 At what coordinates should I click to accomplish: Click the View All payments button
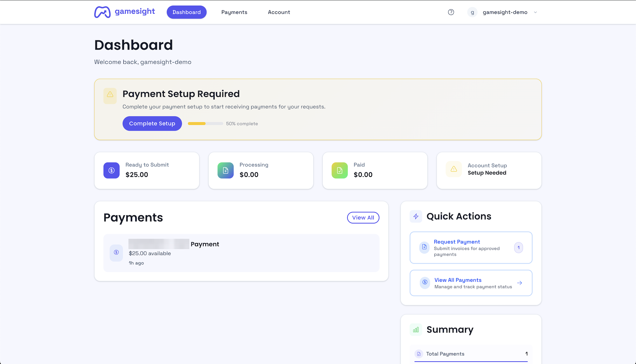[363, 218]
